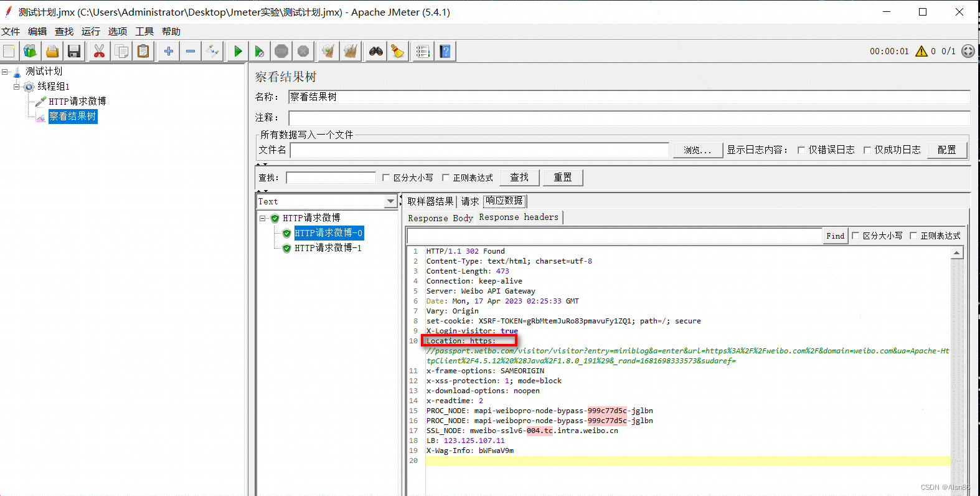This screenshot has width=980, height=496.
Task: Open the 编辑 menu
Action: point(37,31)
